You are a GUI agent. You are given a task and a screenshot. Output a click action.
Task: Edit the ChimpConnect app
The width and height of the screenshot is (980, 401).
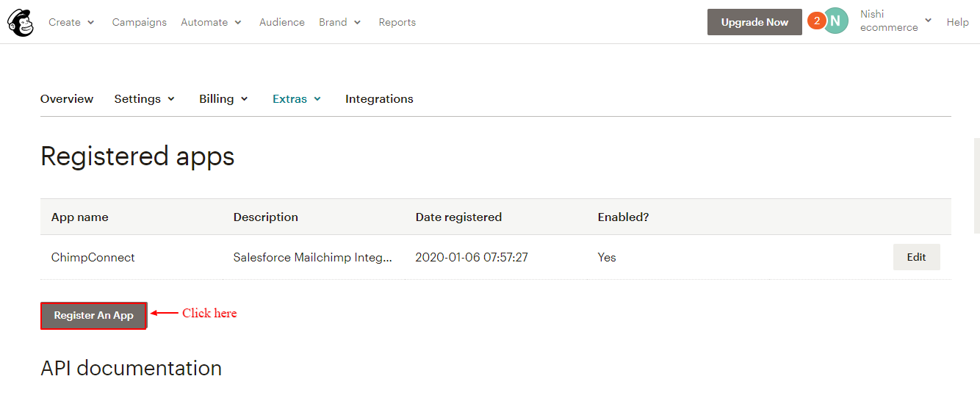click(x=916, y=257)
